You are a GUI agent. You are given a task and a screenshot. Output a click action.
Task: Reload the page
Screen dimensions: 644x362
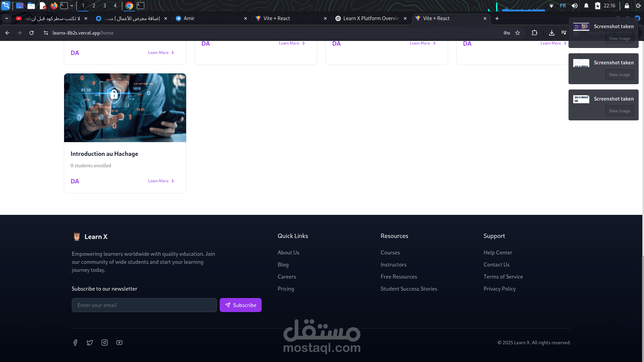click(32, 33)
